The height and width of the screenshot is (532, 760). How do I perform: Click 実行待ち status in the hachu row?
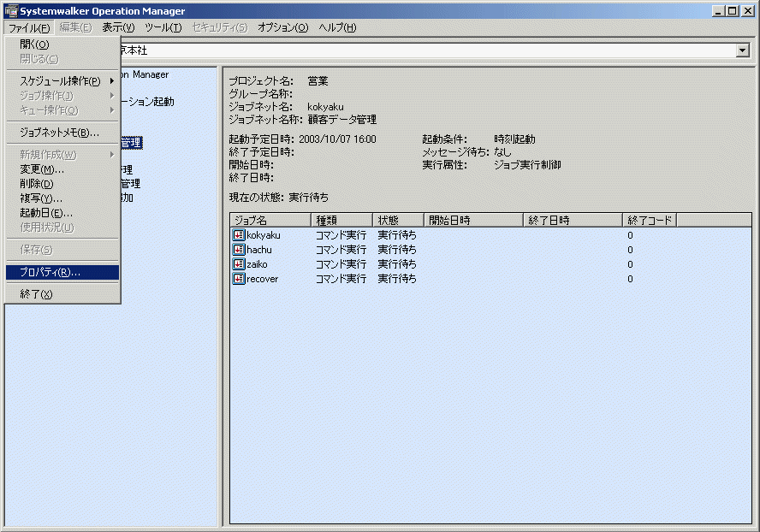pyautogui.click(x=397, y=250)
